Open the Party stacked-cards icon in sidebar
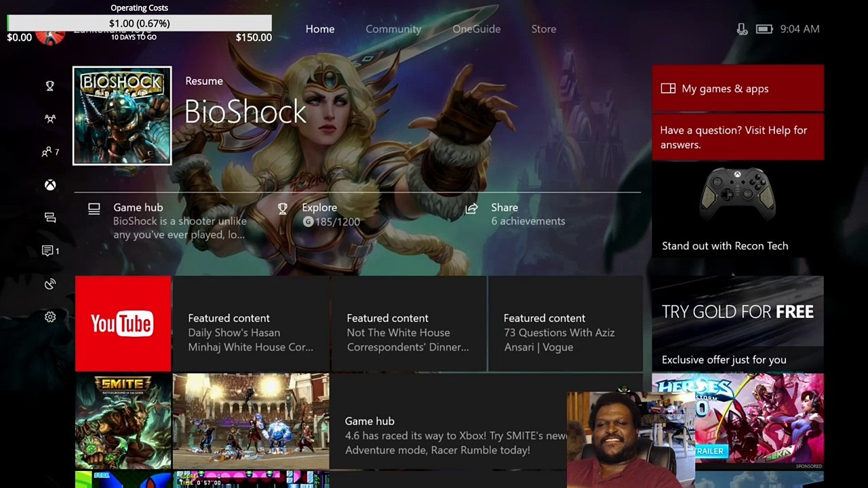This screenshot has height=488, width=868. click(x=50, y=218)
